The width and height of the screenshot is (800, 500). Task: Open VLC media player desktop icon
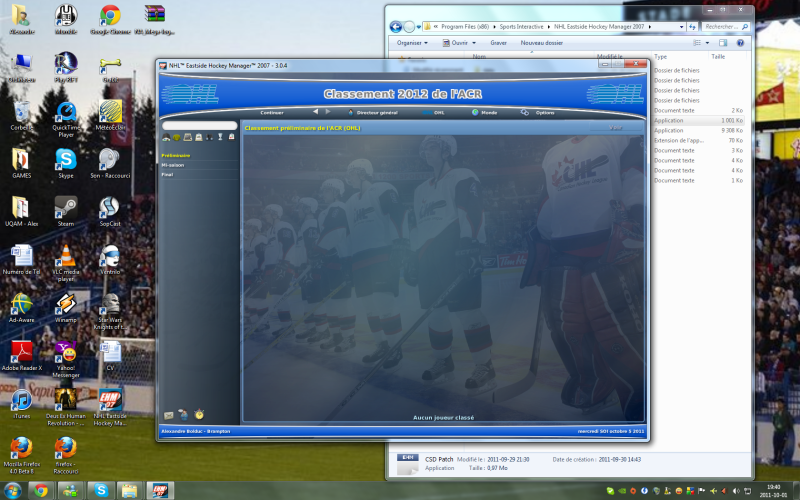pos(66,262)
